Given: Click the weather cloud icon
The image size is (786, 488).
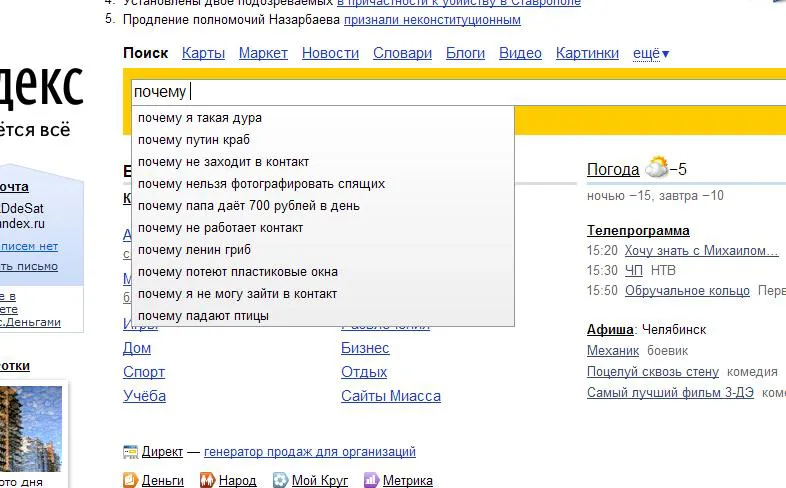Looking at the screenshot, I should point(657,167).
